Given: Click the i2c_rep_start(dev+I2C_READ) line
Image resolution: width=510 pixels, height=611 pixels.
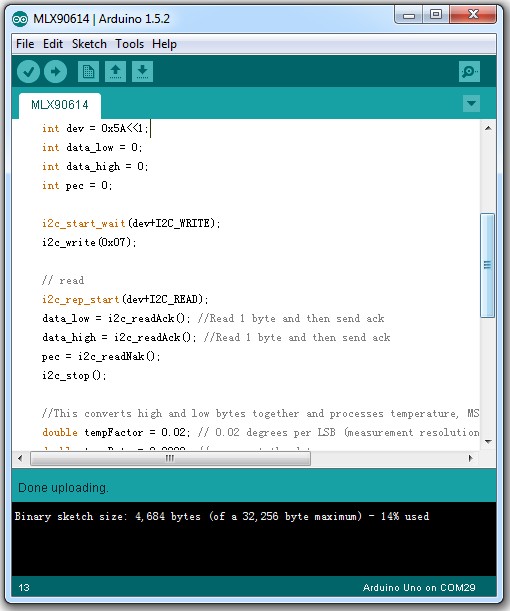Looking at the screenshot, I should click(x=125, y=300).
